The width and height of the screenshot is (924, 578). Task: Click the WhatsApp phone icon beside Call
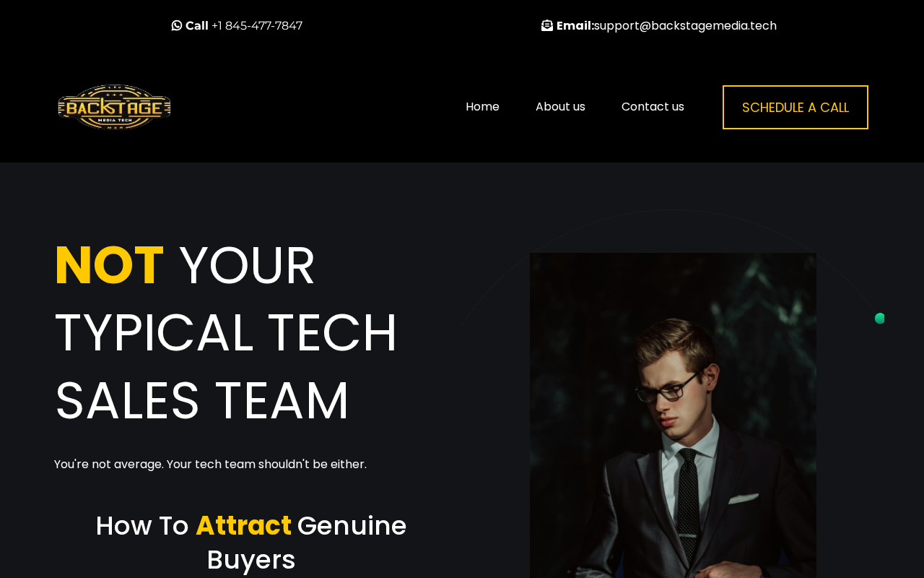(x=177, y=26)
